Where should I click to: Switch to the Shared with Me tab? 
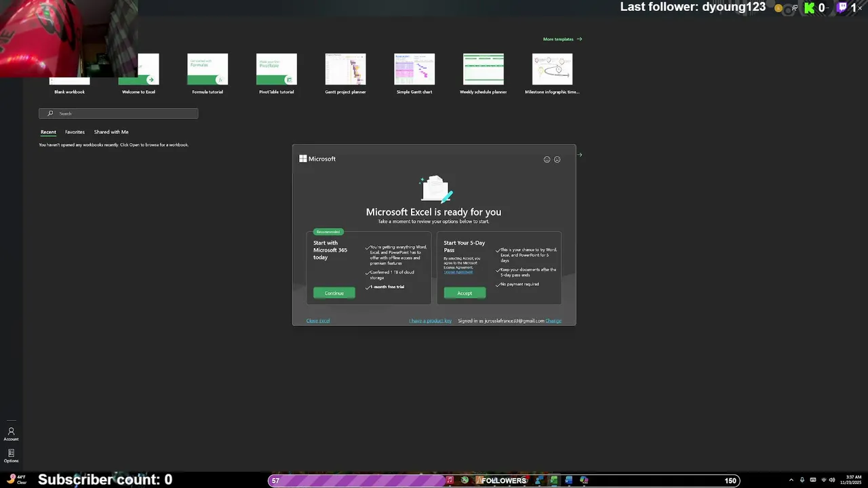(x=111, y=132)
